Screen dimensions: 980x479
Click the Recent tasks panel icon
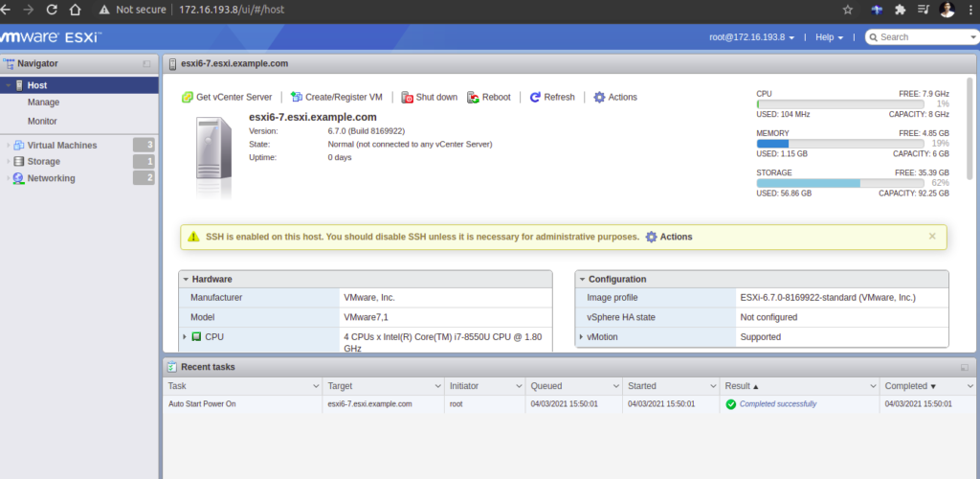tap(172, 367)
